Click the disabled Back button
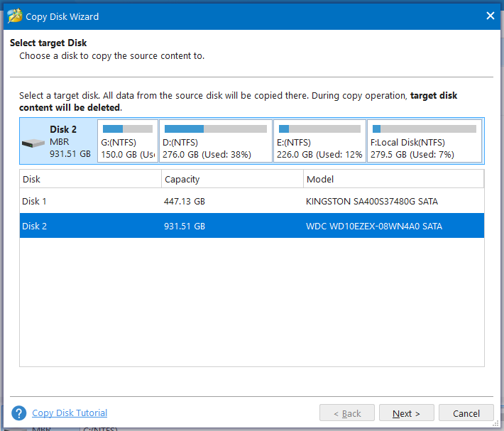The height and width of the screenshot is (431, 504). [347, 413]
